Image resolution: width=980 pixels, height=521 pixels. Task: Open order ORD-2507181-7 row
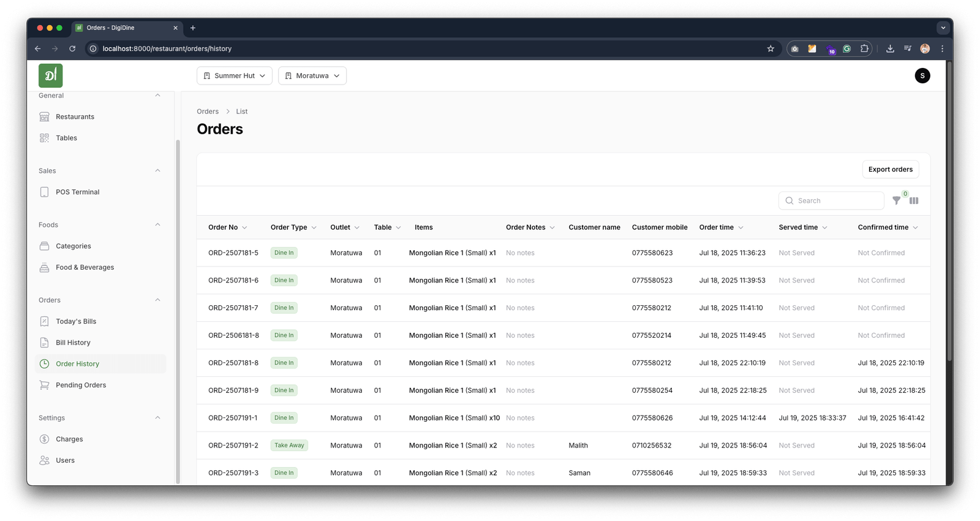(563, 308)
